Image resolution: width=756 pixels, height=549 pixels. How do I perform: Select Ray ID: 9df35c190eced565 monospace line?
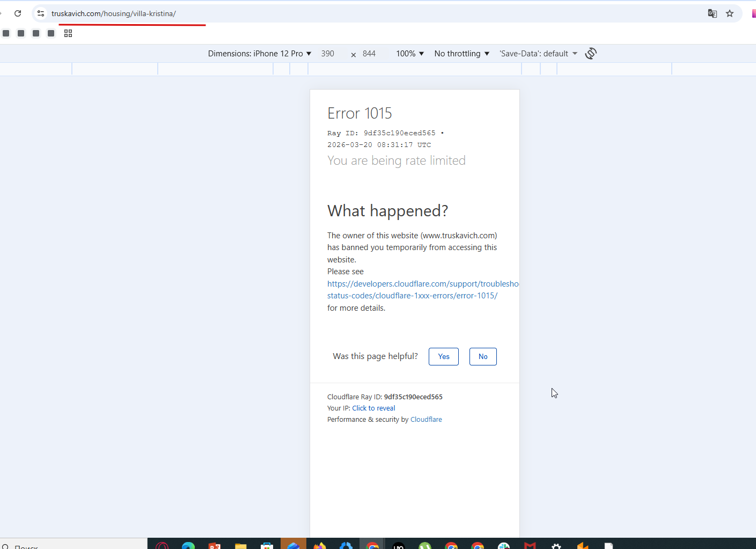pos(385,133)
